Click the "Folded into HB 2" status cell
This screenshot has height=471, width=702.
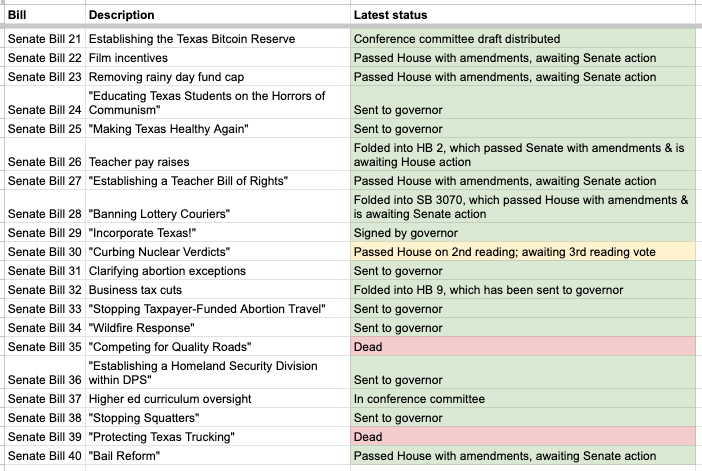[523, 154]
